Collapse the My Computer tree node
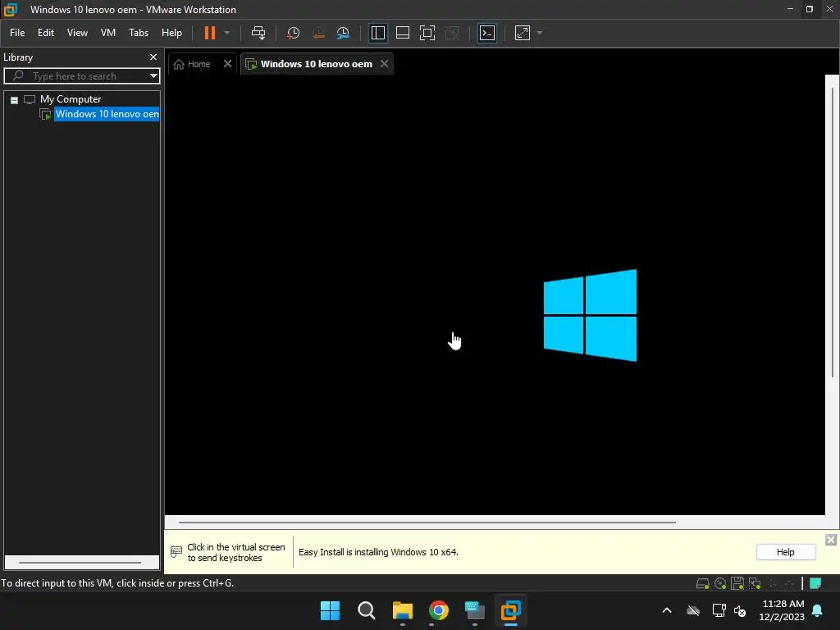Screen dimensions: 840x630 click(15, 99)
